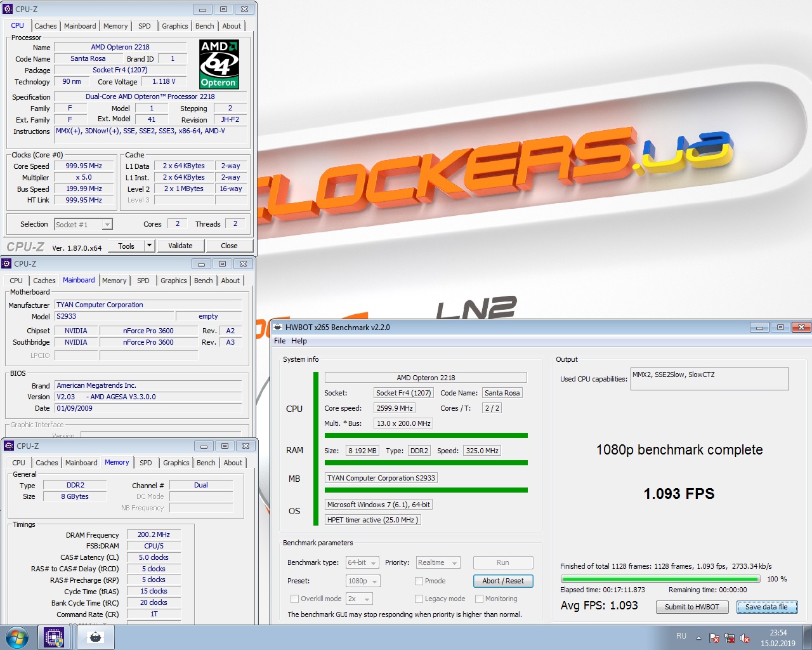Click the Windows Start orb

pyautogui.click(x=17, y=637)
